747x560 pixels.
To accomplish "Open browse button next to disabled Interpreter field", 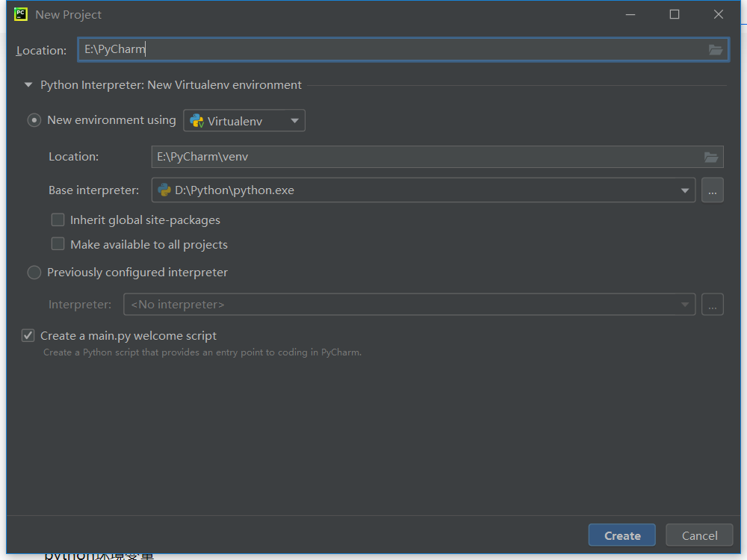I will click(x=712, y=305).
